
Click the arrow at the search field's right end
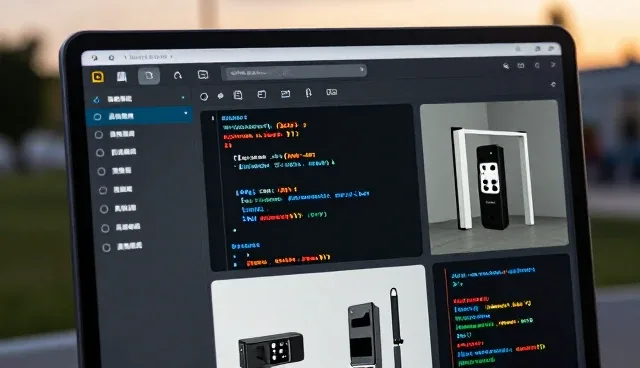361,69
